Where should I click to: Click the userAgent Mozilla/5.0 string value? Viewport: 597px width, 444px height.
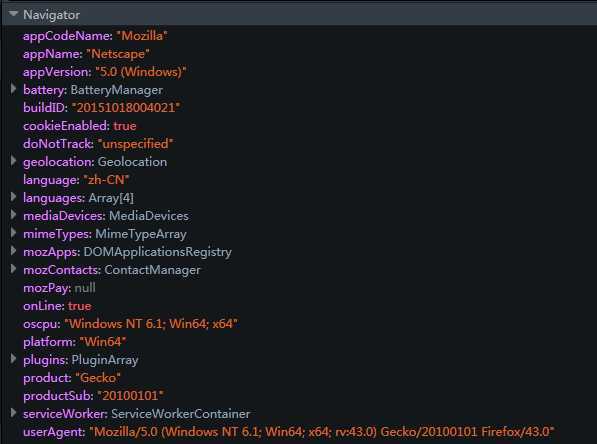click(x=322, y=432)
